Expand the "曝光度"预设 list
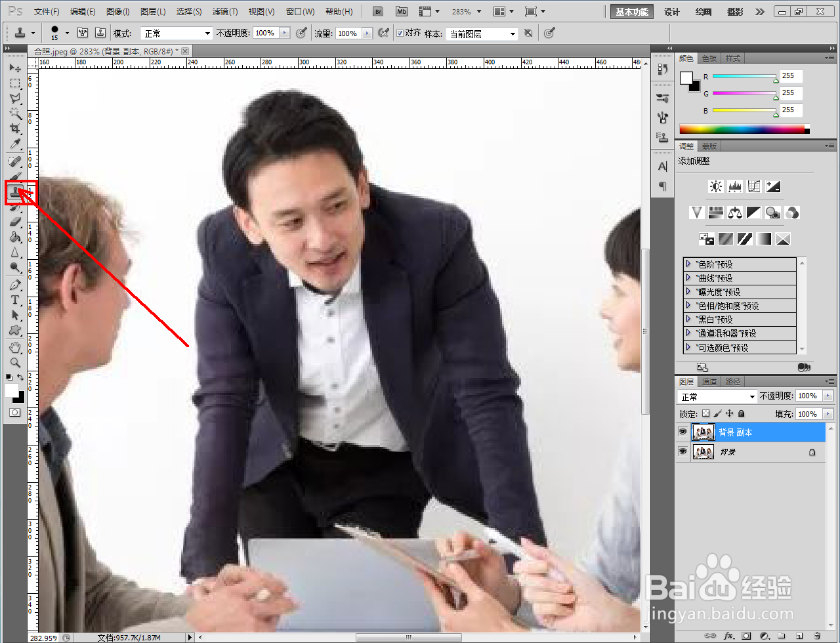 coord(688,291)
